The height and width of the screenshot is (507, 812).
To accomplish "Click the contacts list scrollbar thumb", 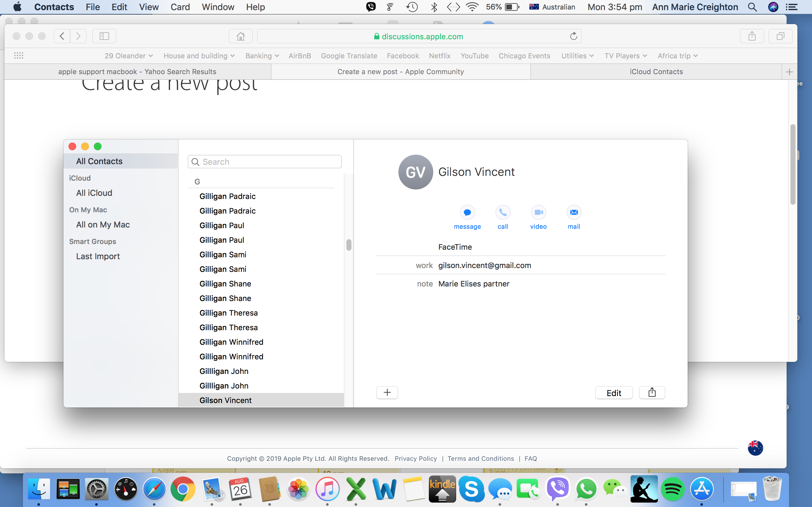I will click(349, 245).
